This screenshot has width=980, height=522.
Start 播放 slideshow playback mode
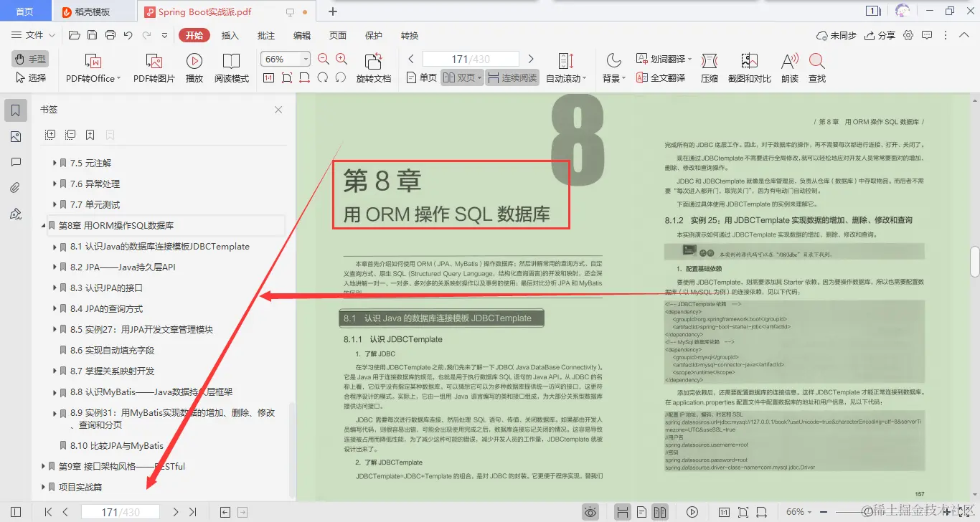[x=194, y=68]
